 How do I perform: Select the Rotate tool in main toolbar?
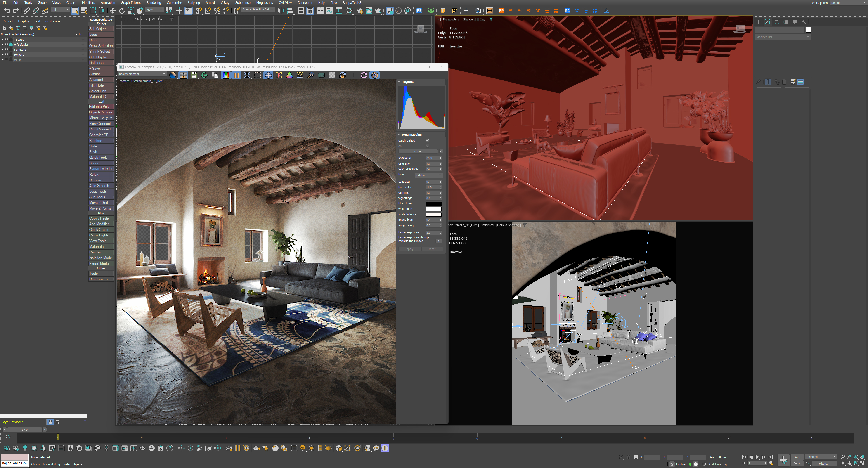(x=122, y=11)
